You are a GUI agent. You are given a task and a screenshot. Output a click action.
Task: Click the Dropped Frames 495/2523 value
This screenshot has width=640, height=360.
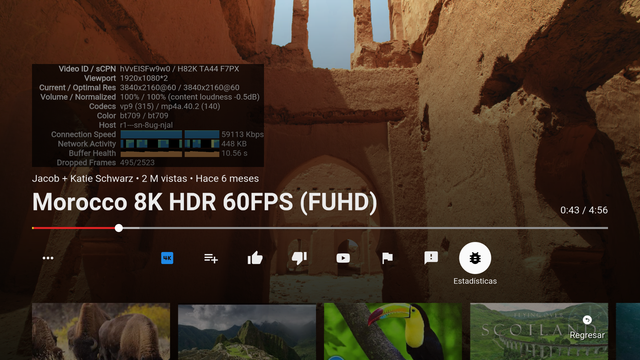point(137,162)
